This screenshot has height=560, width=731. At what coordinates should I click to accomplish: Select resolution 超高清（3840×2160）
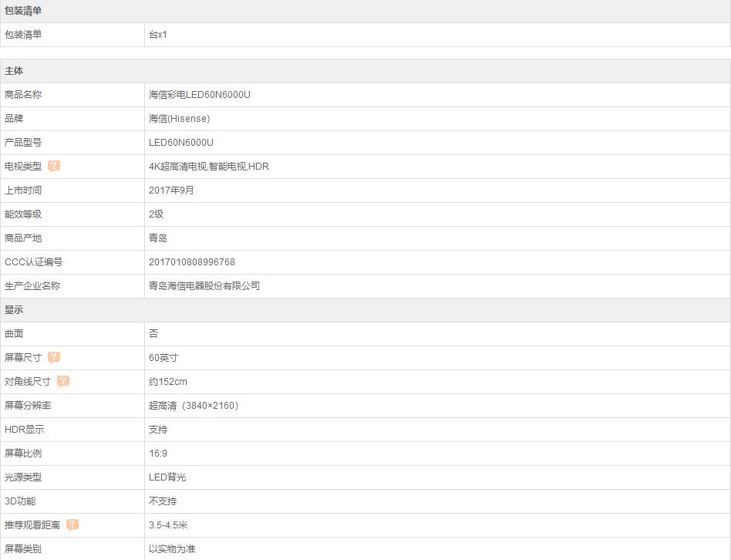coord(194,405)
